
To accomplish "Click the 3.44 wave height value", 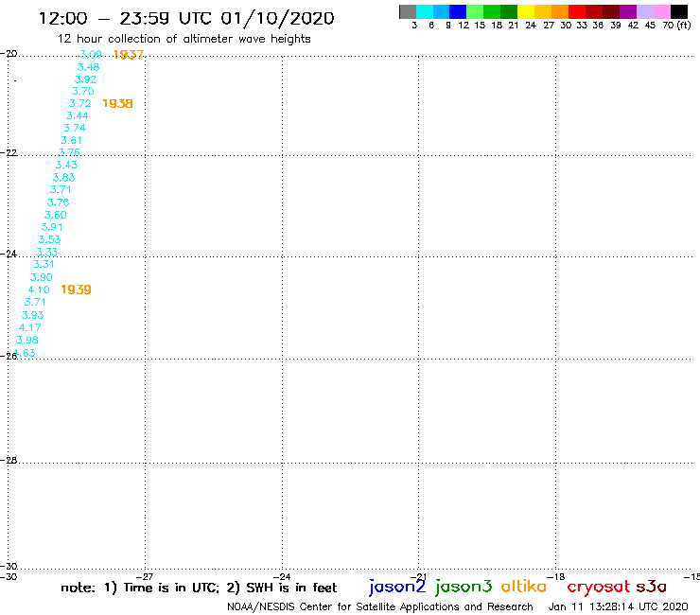I will coord(78,115).
